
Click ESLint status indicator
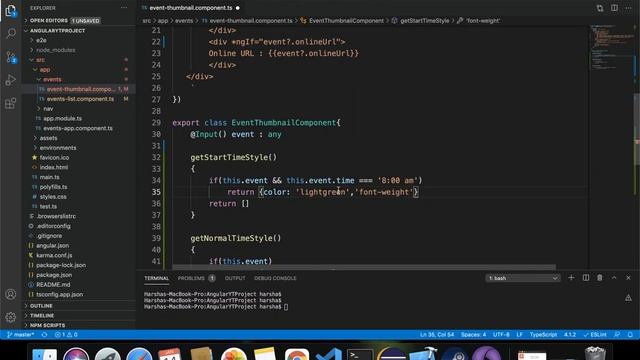[595, 335]
